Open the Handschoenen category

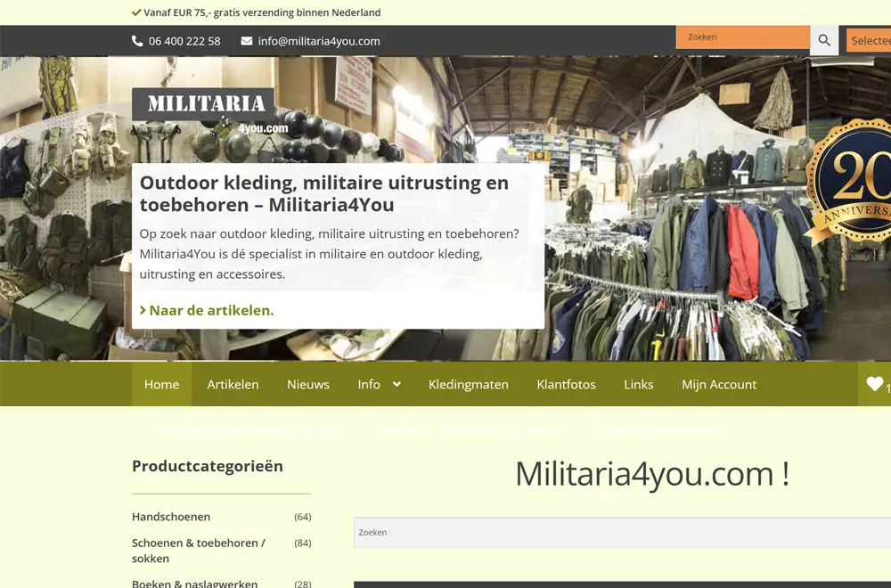tap(171, 517)
